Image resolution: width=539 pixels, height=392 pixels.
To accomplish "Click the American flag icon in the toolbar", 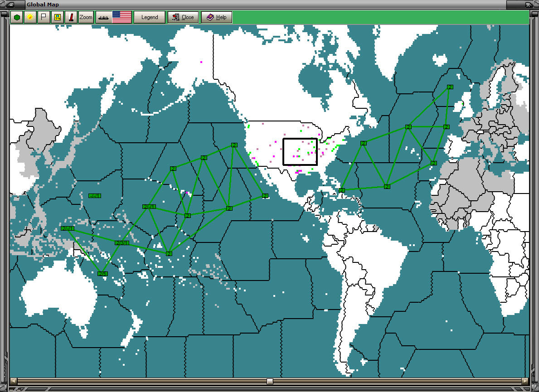I will 121,17.
